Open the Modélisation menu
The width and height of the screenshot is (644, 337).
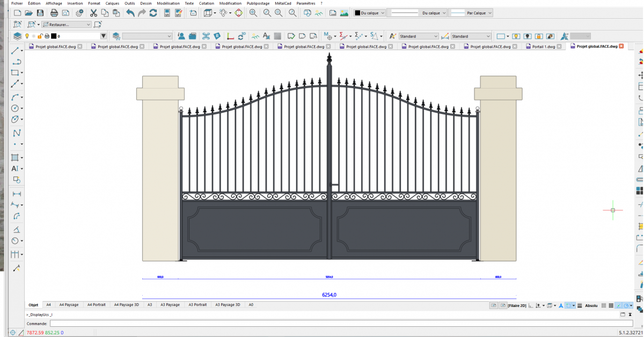point(168,3)
